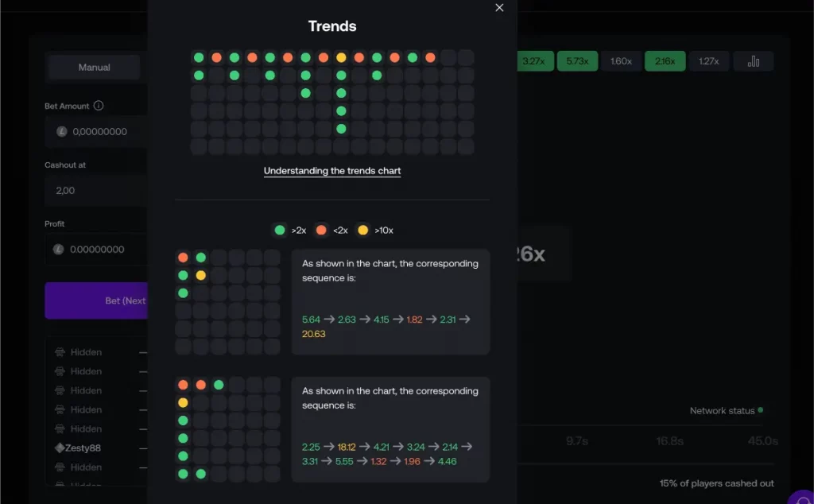Screen dimensions: 814x504
Task: Click the 3.31 value in the sequence
Action: 309,461
